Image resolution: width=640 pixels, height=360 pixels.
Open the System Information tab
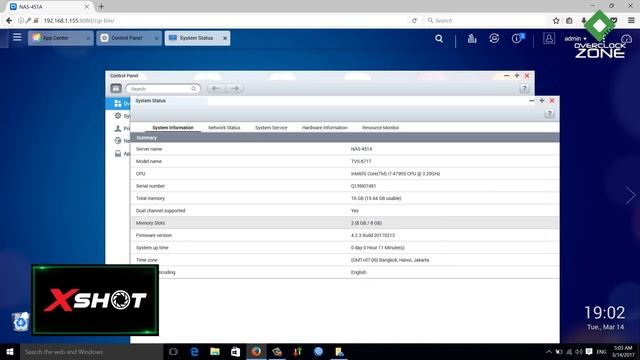point(173,128)
